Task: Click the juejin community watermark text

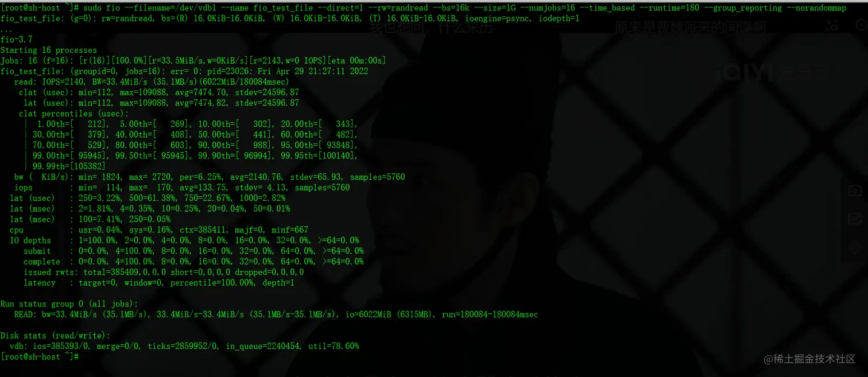Action: tap(809, 359)
